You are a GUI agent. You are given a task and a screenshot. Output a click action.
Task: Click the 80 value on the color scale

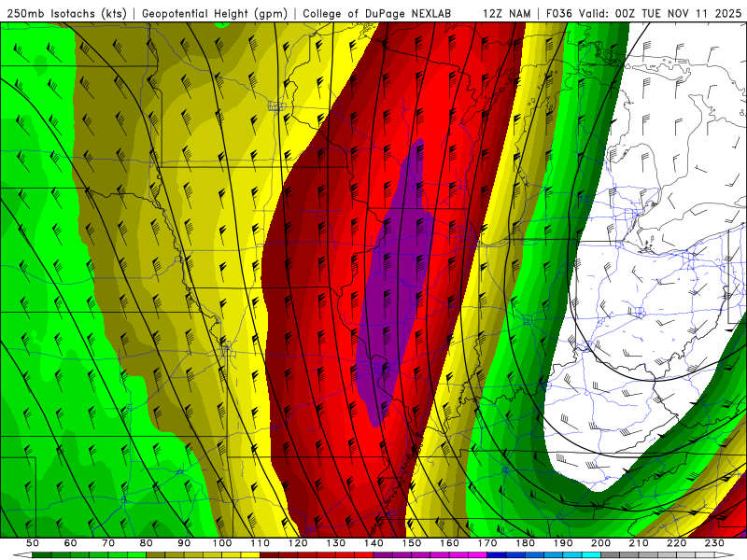(147, 543)
